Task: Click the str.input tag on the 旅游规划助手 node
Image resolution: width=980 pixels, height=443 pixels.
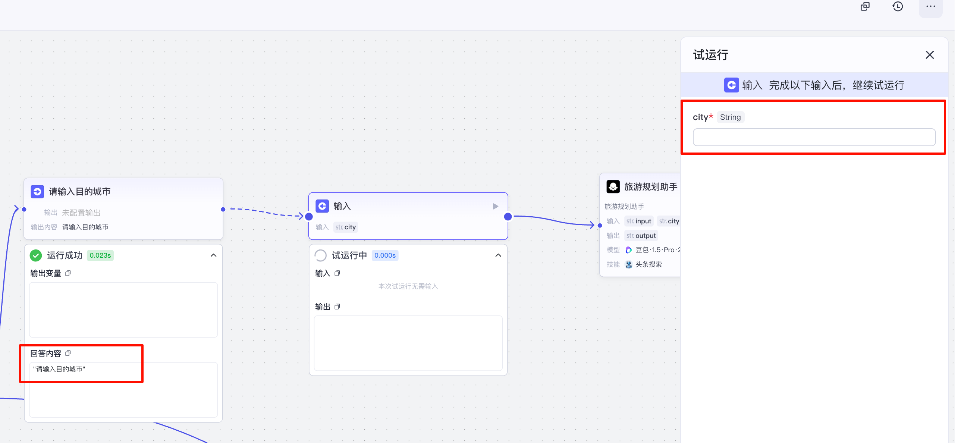Action: tap(639, 221)
